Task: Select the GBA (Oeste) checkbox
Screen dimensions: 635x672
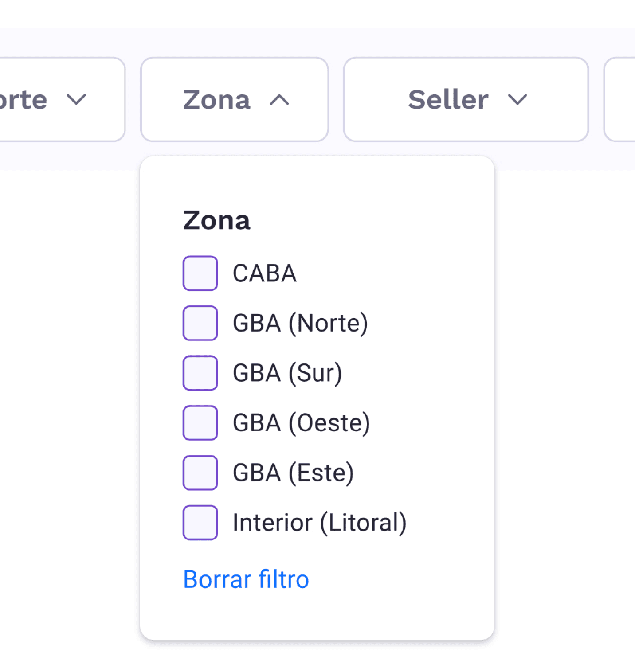Action: pos(200,423)
